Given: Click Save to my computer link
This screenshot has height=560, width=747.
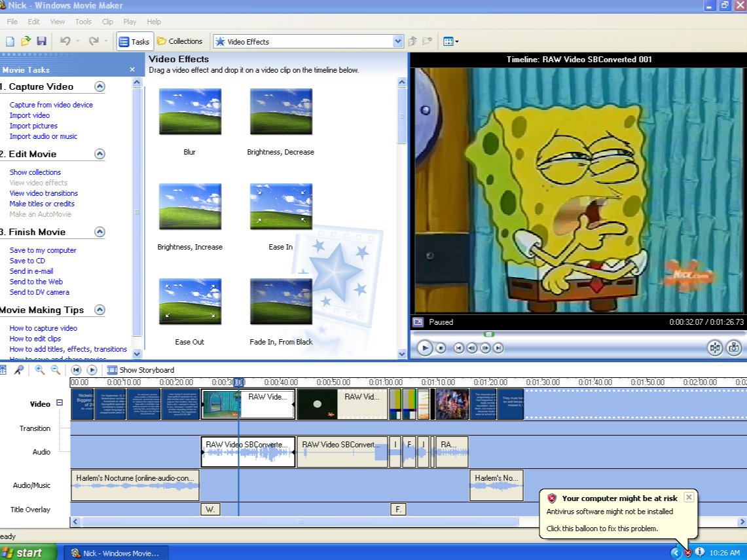Looking at the screenshot, I should click(x=43, y=250).
